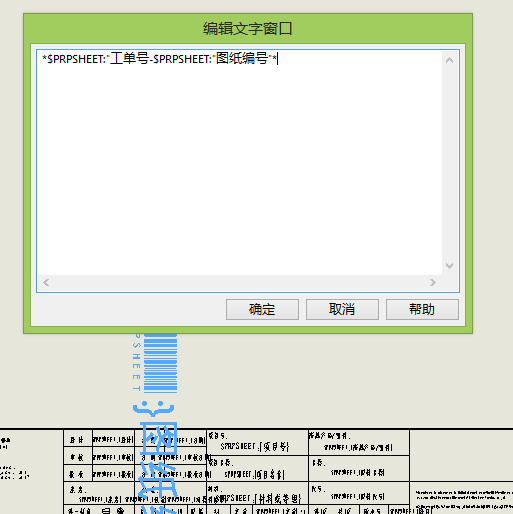Viewport: 513px width, 514px height.
Task: Click the horizontal scrollbar track of the editor
Action: 239,283
